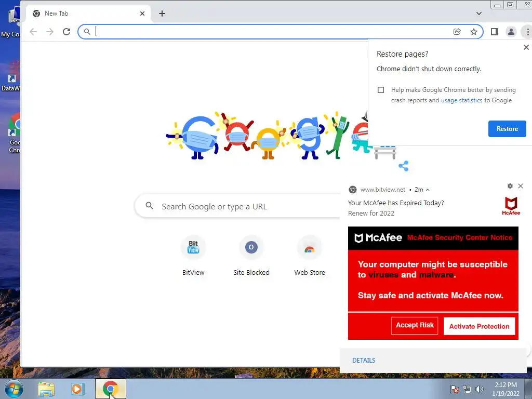This screenshot has height=399, width=532.
Task: Dismiss the bitview.net notification
Action: [521, 186]
